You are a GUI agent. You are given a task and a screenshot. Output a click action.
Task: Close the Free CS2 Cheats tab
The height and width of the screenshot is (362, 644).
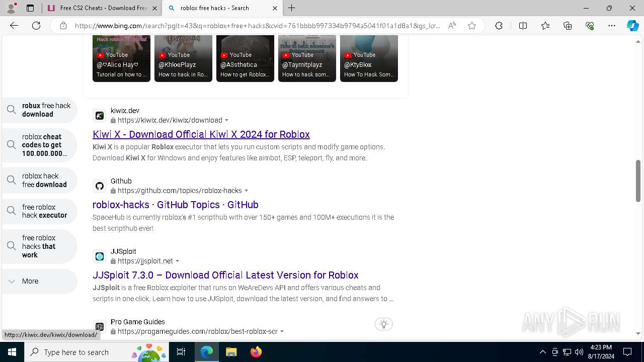[x=154, y=8]
